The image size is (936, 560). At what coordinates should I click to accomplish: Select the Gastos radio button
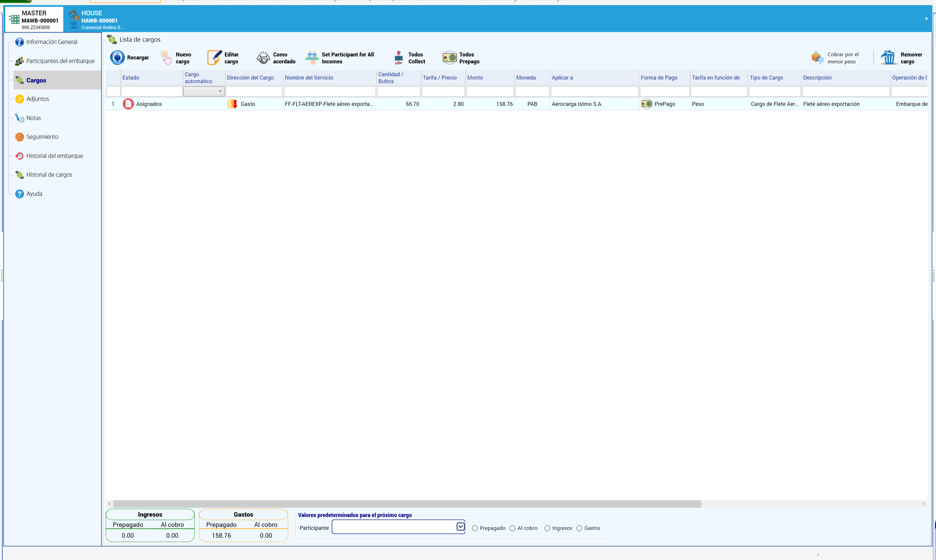[579, 528]
